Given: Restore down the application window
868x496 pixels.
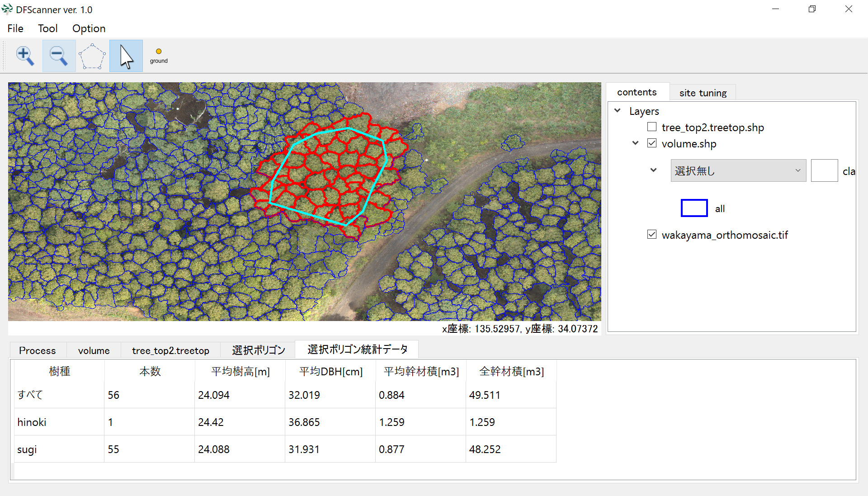Looking at the screenshot, I should click(812, 9).
